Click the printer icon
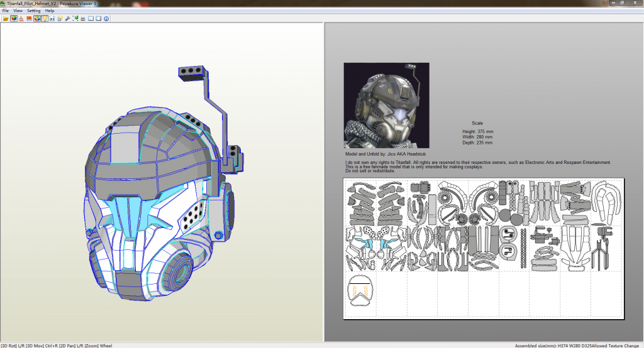Image resolution: width=644 pixels, height=348 pixels. coord(83,18)
